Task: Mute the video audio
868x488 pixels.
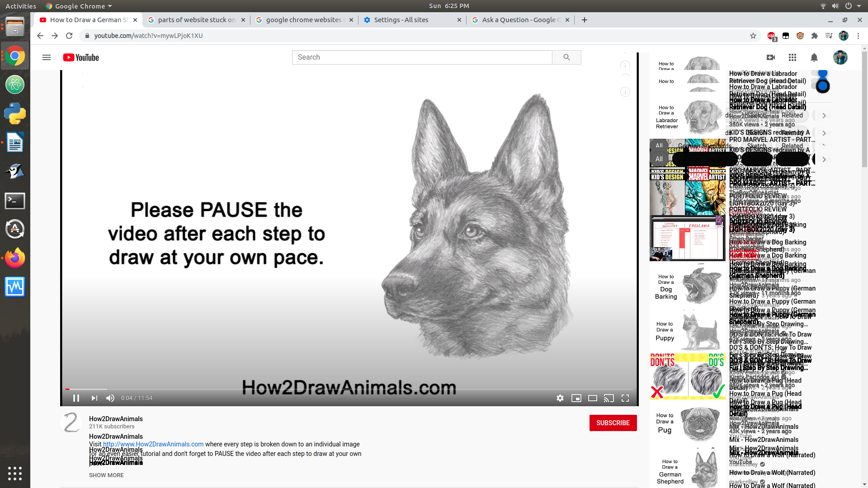Action: [x=110, y=398]
